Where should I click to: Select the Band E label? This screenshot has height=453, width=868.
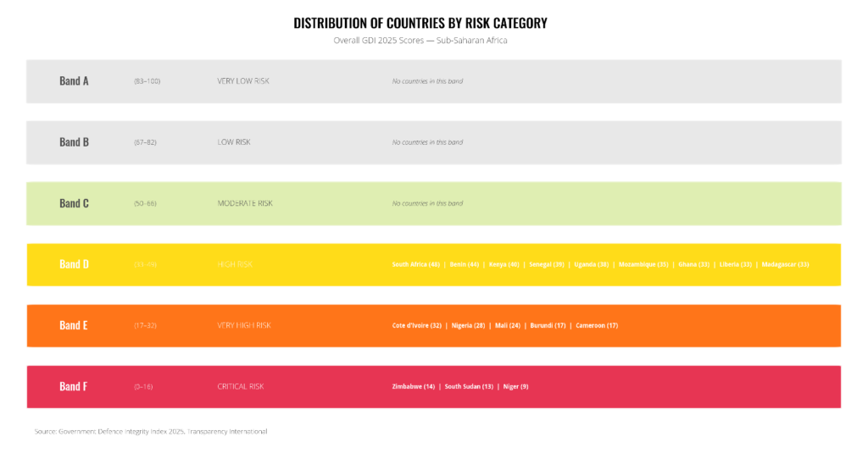click(74, 325)
